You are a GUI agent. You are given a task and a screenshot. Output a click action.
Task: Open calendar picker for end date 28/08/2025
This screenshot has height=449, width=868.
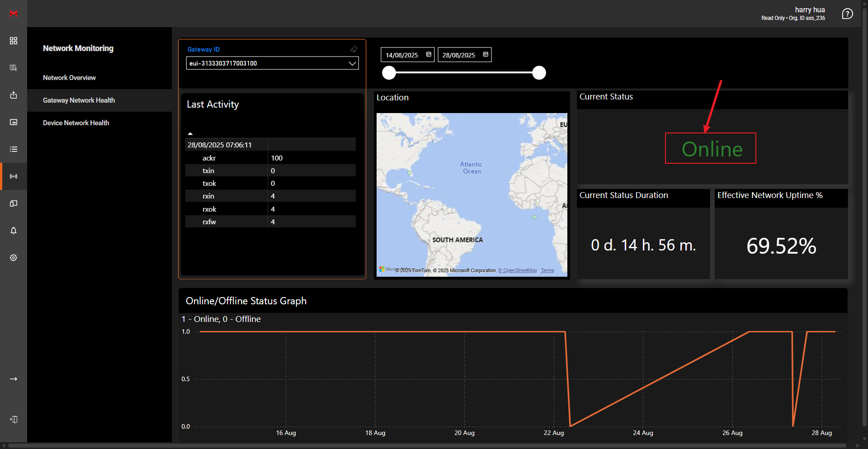coord(486,55)
